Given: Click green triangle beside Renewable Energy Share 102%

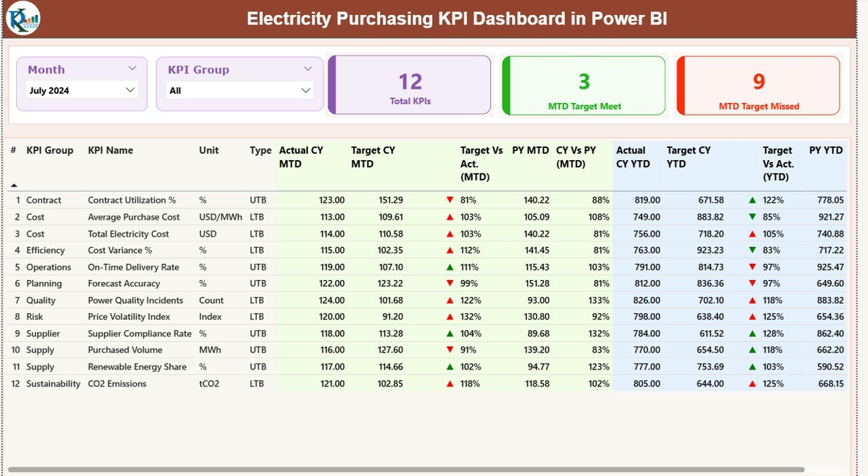Looking at the screenshot, I should 449,367.
